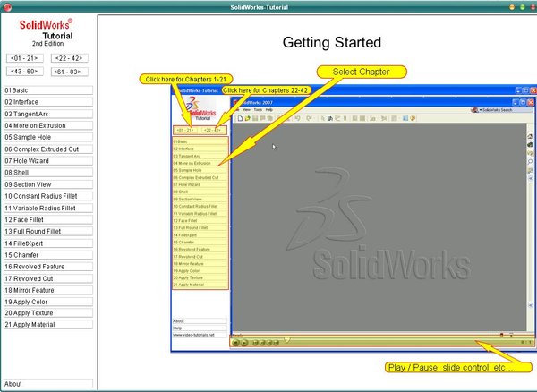The image size is (537, 392).
Task: Click the slide control marker on player timeline
Action: pyautogui.click(x=286, y=339)
